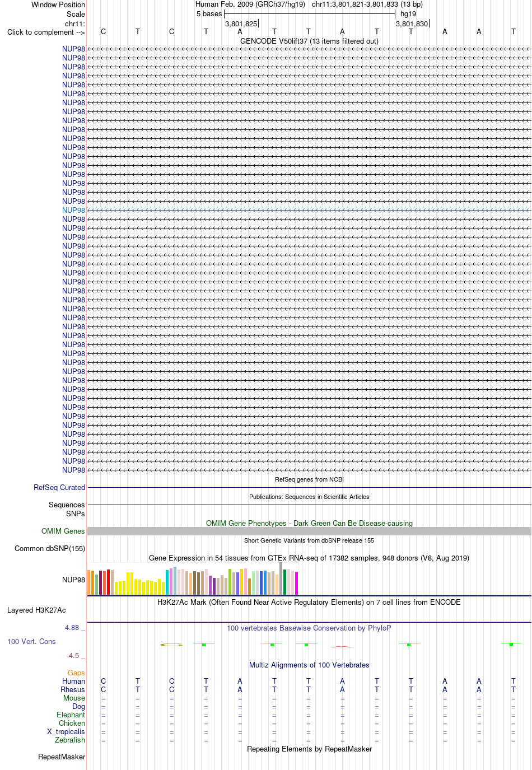Click the 3,801,830 coordinate marker
532x770 pixels.
[412, 24]
